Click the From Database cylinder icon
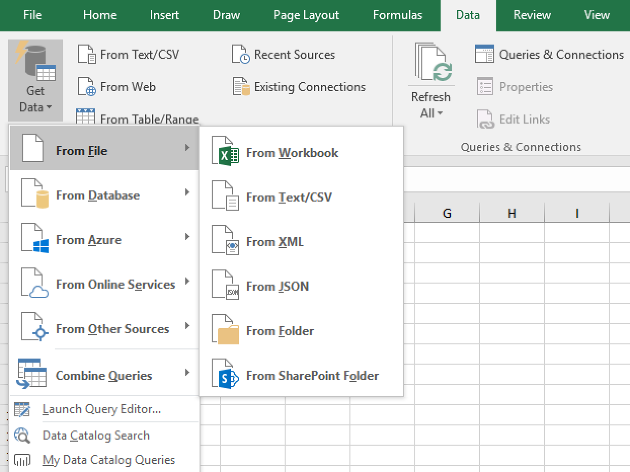 tap(35, 194)
